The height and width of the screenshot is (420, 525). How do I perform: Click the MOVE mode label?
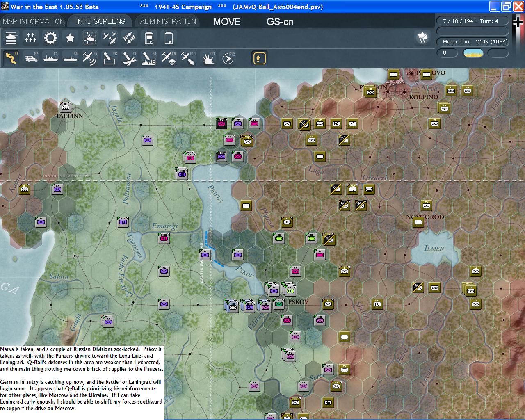pyautogui.click(x=227, y=22)
